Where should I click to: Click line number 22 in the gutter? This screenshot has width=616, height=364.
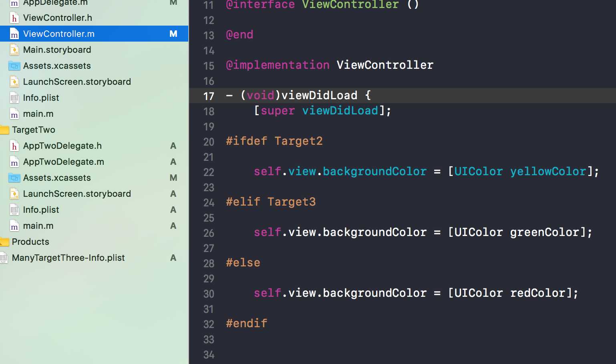pos(209,172)
